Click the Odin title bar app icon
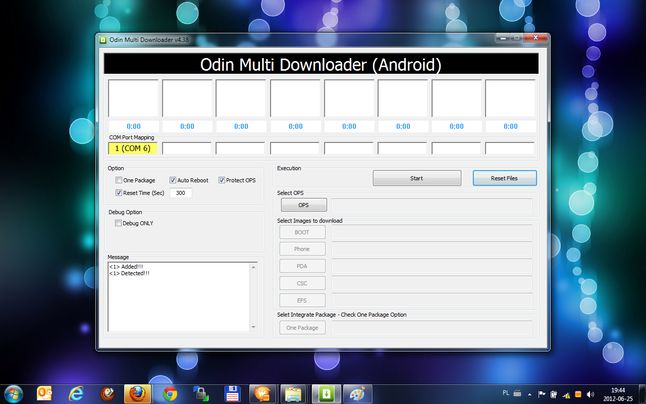Screen dimensions: 646x404 (103, 40)
